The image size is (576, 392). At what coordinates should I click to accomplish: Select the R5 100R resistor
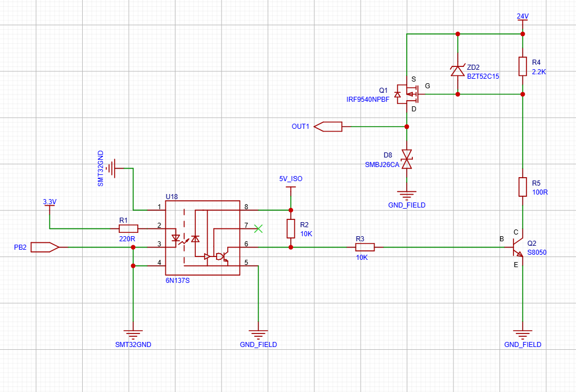coord(523,187)
